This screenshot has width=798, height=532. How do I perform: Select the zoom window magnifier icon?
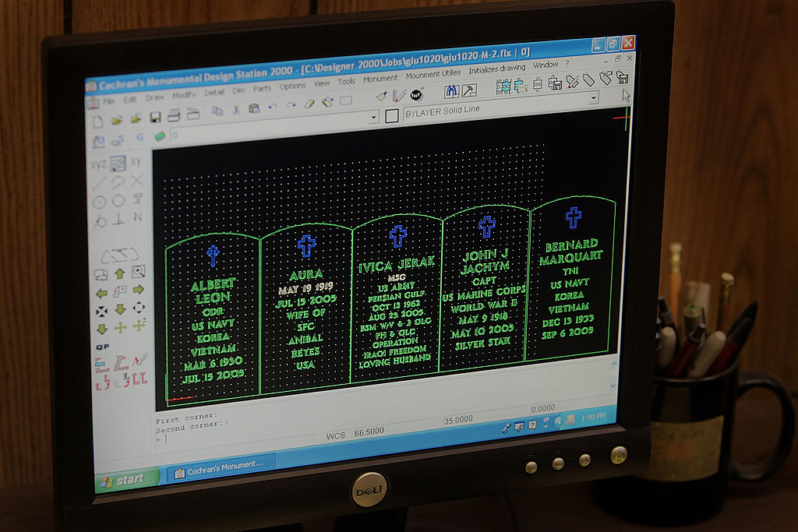[139, 271]
